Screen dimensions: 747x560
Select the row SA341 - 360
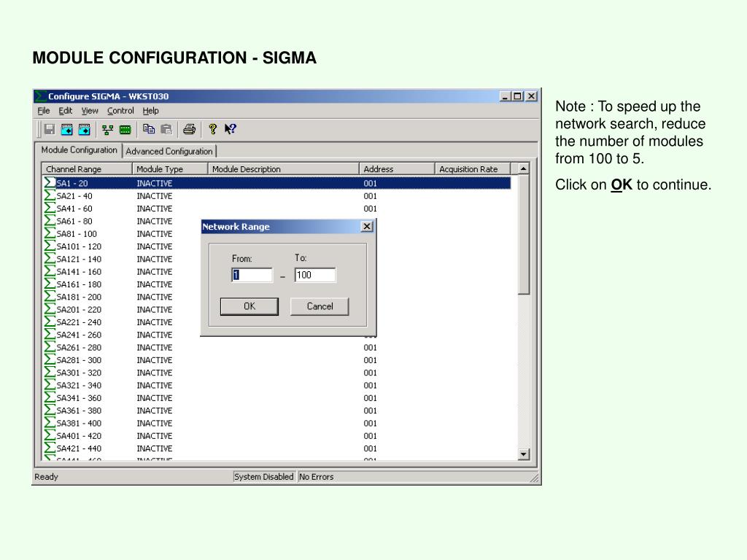point(276,397)
